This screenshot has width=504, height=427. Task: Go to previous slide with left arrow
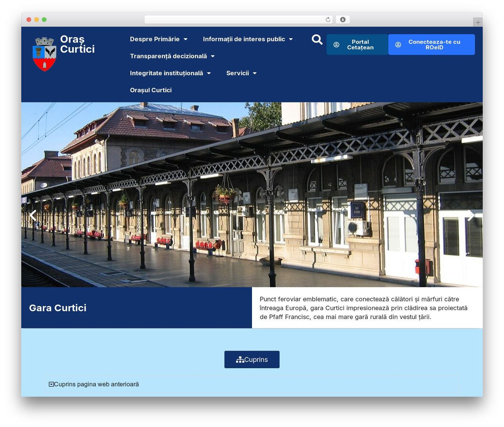(33, 215)
